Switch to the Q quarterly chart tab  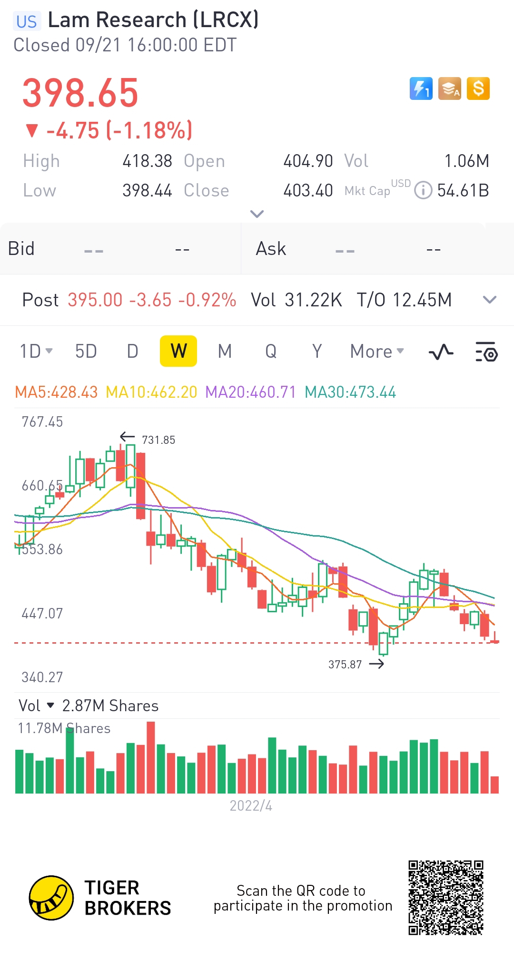[271, 352]
